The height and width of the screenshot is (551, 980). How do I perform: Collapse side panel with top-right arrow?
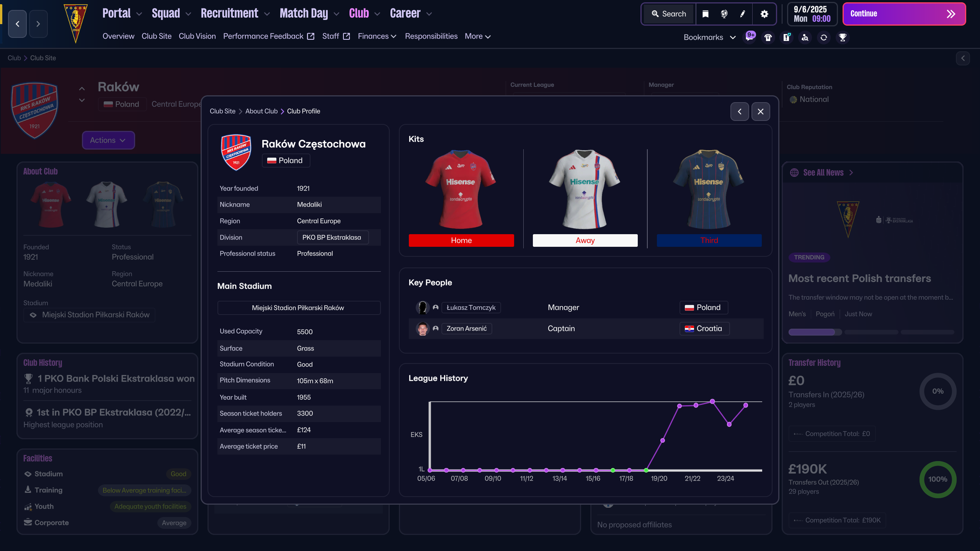click(x=963, y=58)
